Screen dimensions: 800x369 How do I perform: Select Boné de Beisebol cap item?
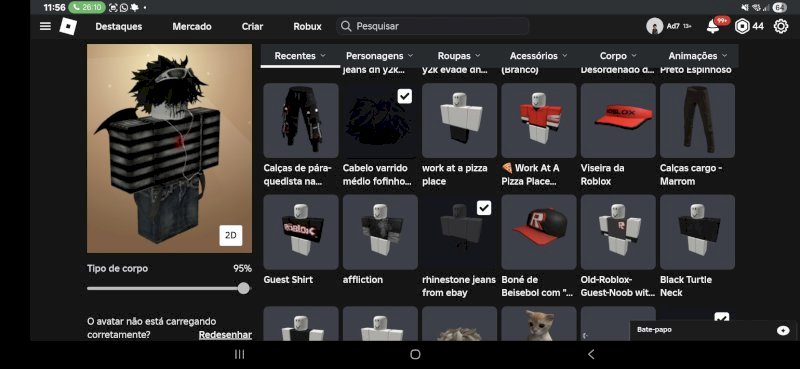[539, 232]
